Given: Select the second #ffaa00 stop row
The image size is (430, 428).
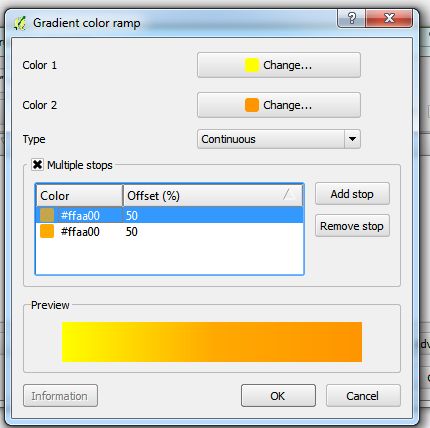Looking at the screenshot, I should point(169,232).
